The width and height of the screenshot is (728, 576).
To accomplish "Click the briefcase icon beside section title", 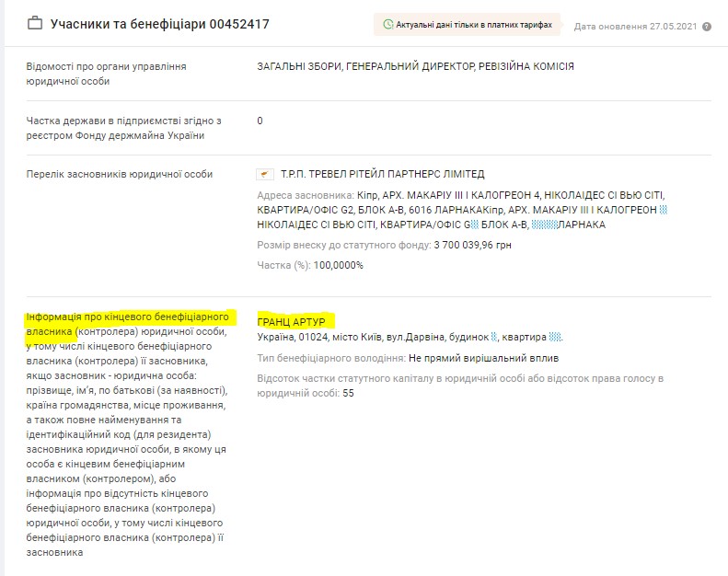I will [x=34, y=24].
